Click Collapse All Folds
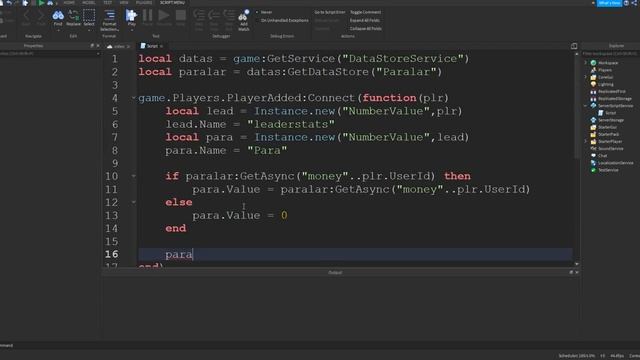The width and height of the screenshot is (640, 360). pyautogui.click(x=366, y=29)
